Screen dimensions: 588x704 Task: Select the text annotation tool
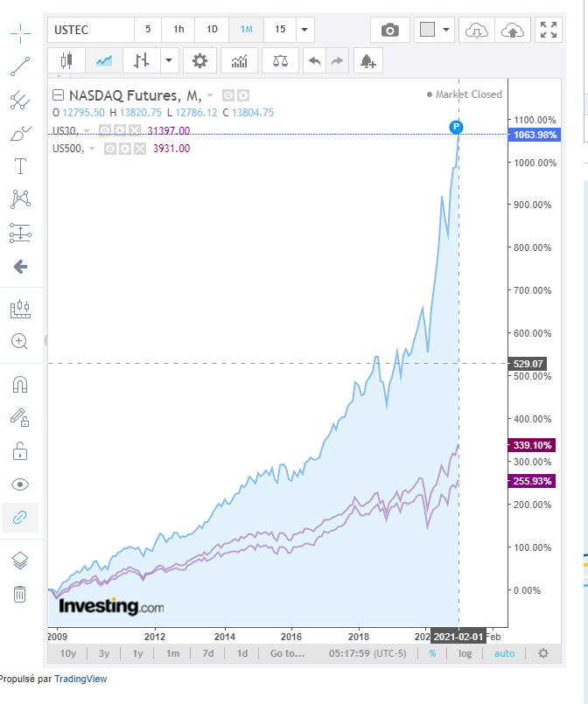tap(20, 166)
